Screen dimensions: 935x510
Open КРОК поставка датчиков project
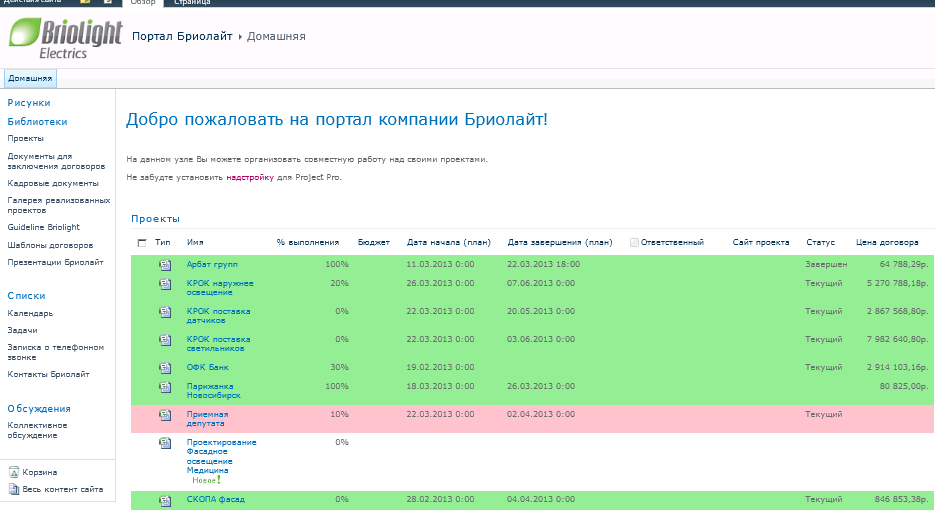pyautogui.click(x=218, y=316)
